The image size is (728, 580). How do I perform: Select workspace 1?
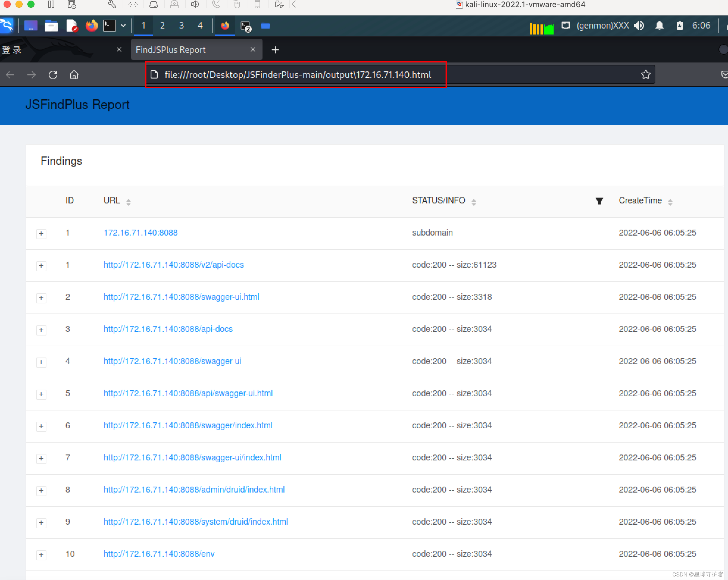(143, 26)
